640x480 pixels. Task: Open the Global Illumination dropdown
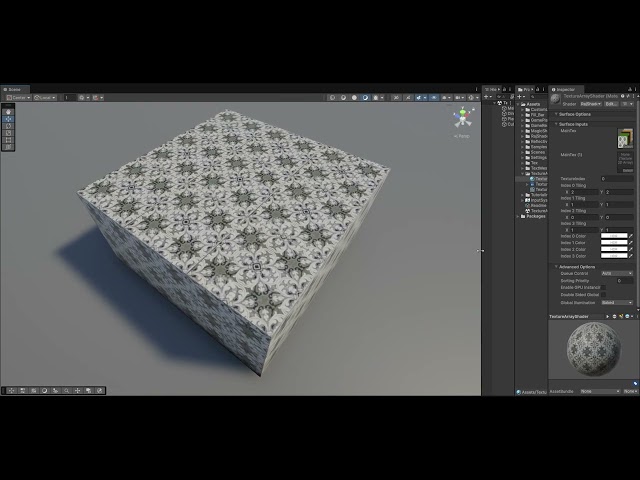(617, 302)
